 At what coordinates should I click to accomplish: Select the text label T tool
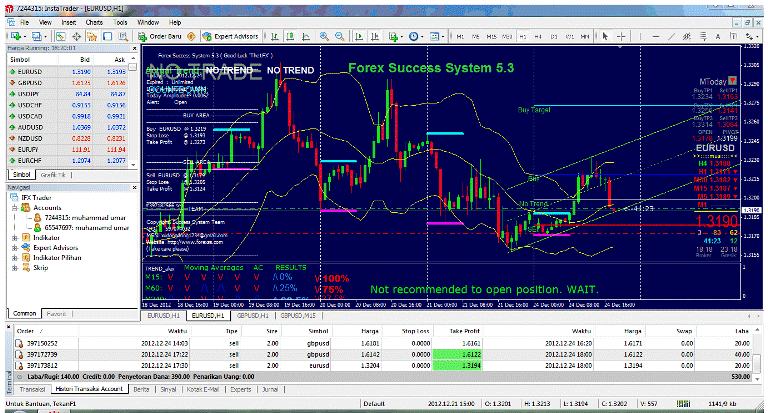tap(733, 36)
